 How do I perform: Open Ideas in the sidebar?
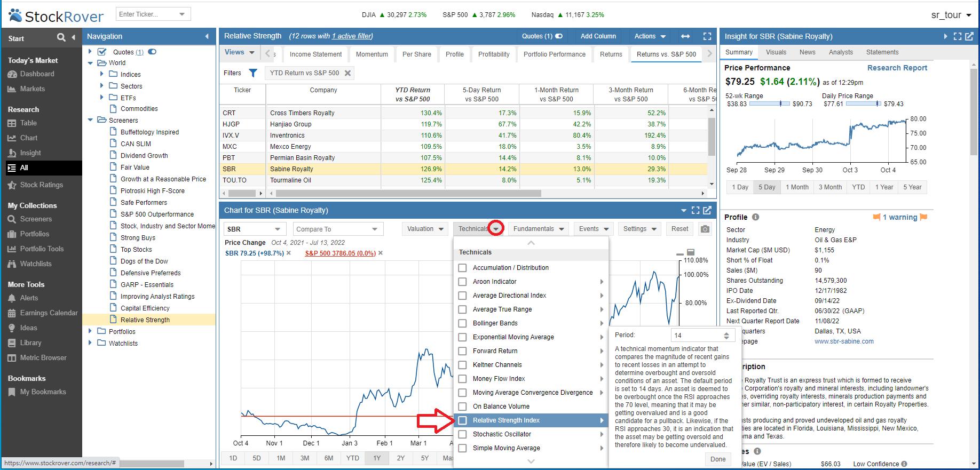point(22,328)
